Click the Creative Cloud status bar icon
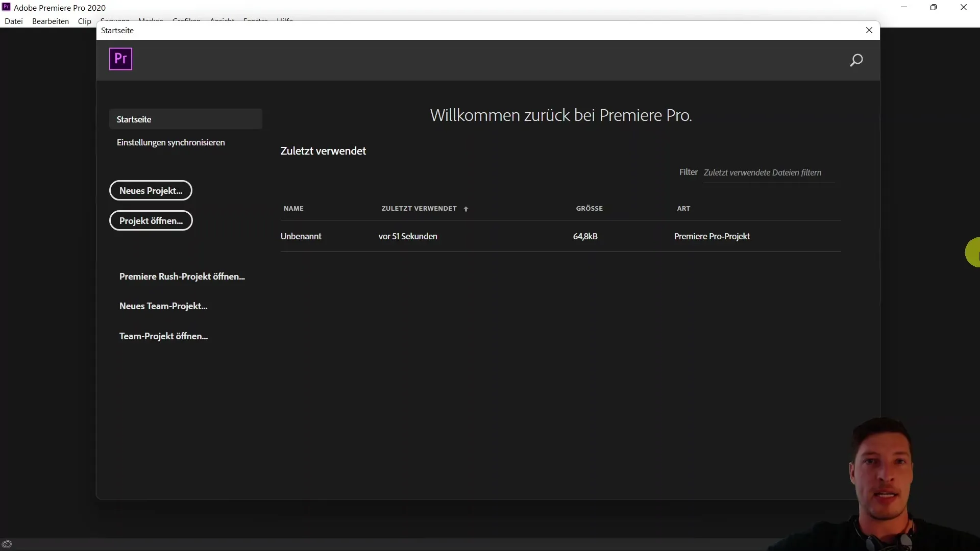The image size is (980, 551). (7, 544)
